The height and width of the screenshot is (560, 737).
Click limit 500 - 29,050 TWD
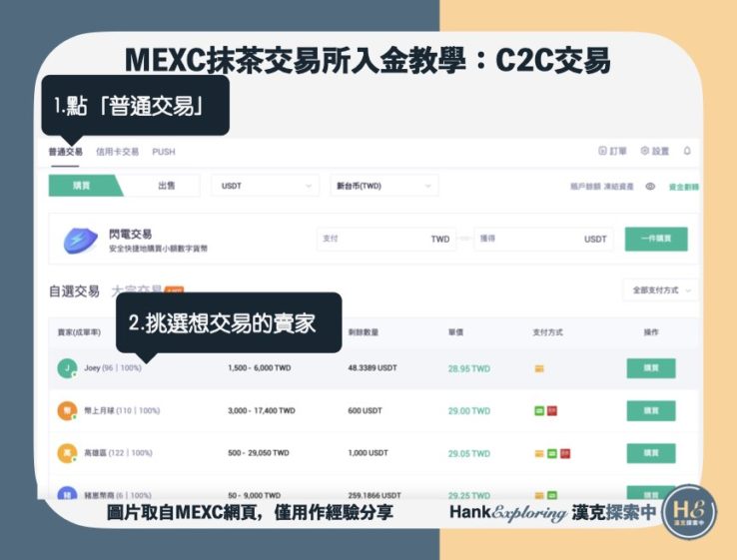coord(259,453)
